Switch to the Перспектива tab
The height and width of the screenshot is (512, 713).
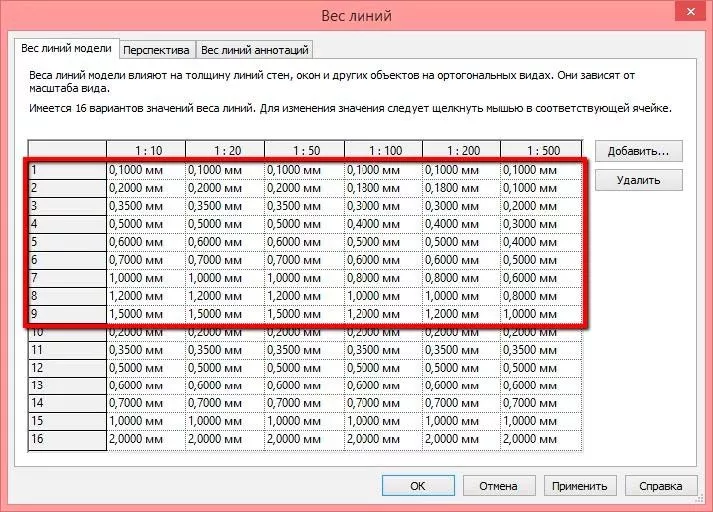tap(157, 49)
